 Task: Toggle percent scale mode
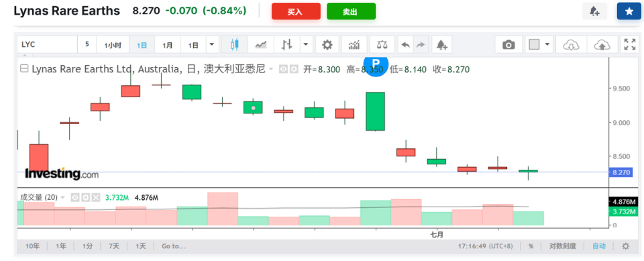pyautogui.click(x=531, y=246)
